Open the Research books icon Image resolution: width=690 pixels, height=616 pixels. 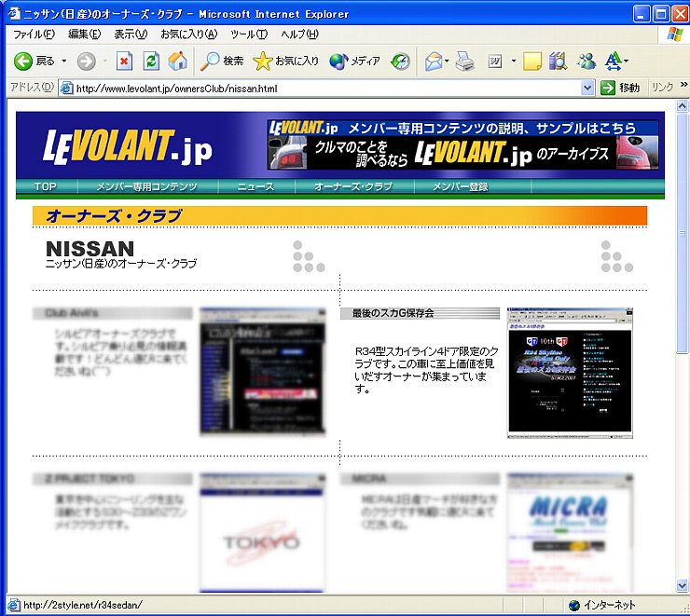point(558,62)
